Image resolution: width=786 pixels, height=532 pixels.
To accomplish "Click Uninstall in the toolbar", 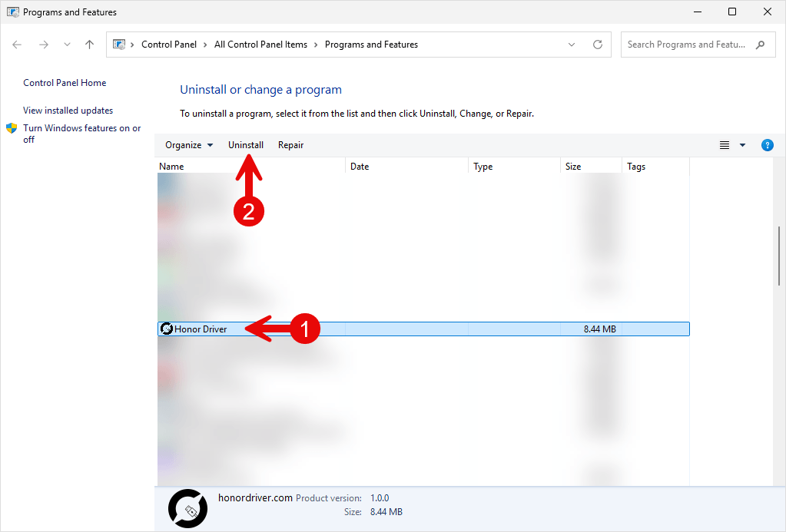I will point(246,145).
